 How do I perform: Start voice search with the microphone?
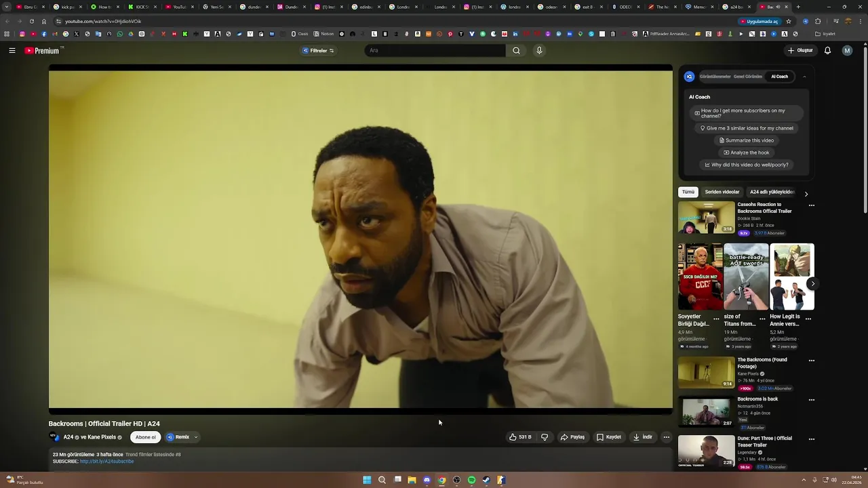539,50
